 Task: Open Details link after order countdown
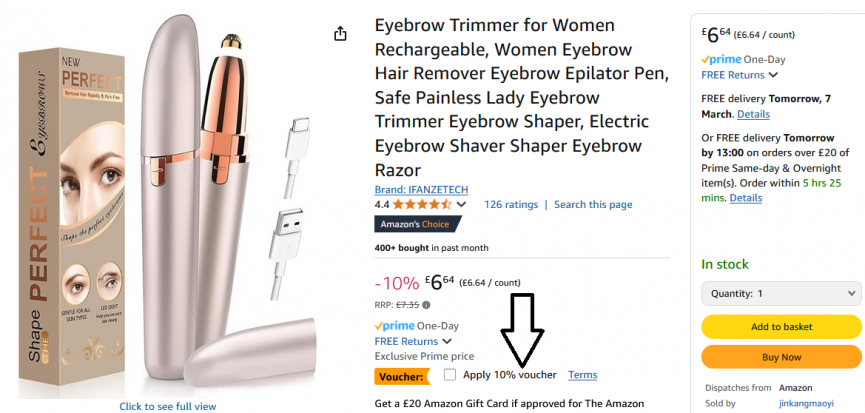click(746, 198)
